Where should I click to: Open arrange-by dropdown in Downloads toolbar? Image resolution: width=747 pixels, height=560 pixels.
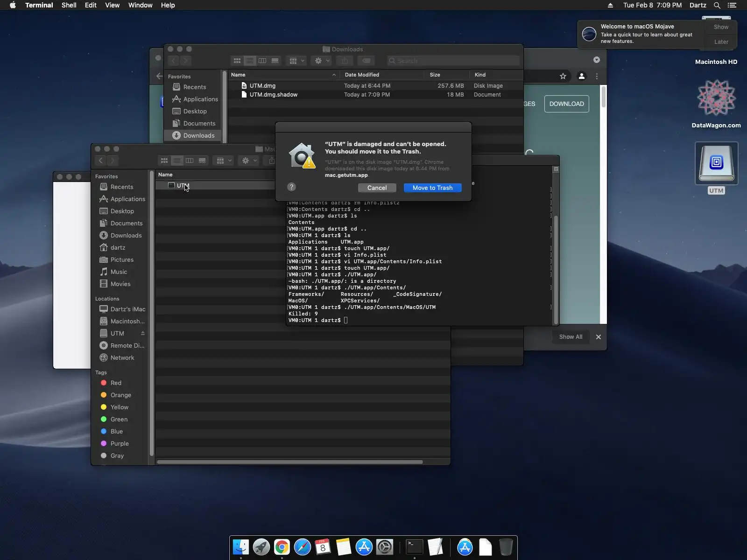point(296,61)
